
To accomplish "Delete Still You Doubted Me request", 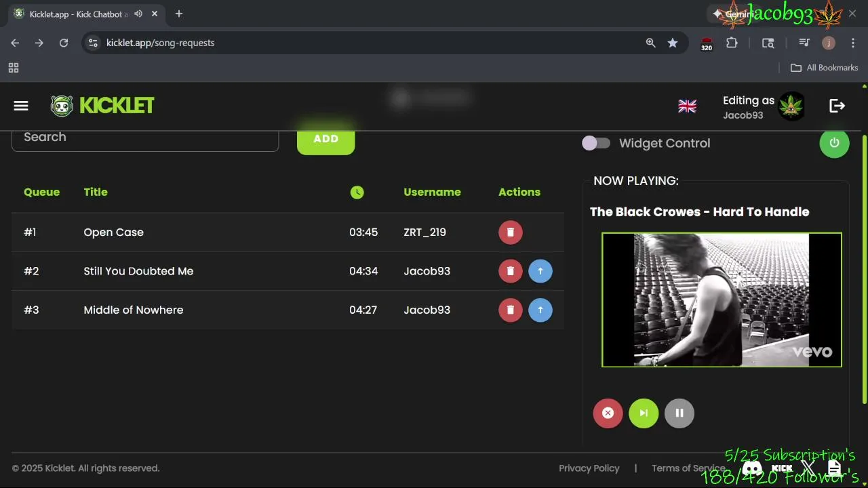I will click(x=511, y=271).
